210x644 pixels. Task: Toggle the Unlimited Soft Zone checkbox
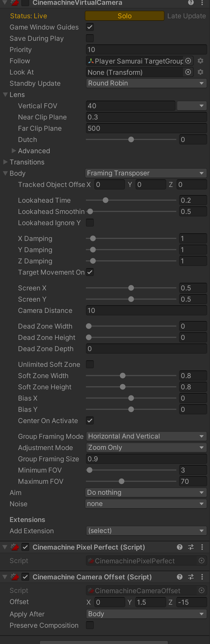[90, 364]
